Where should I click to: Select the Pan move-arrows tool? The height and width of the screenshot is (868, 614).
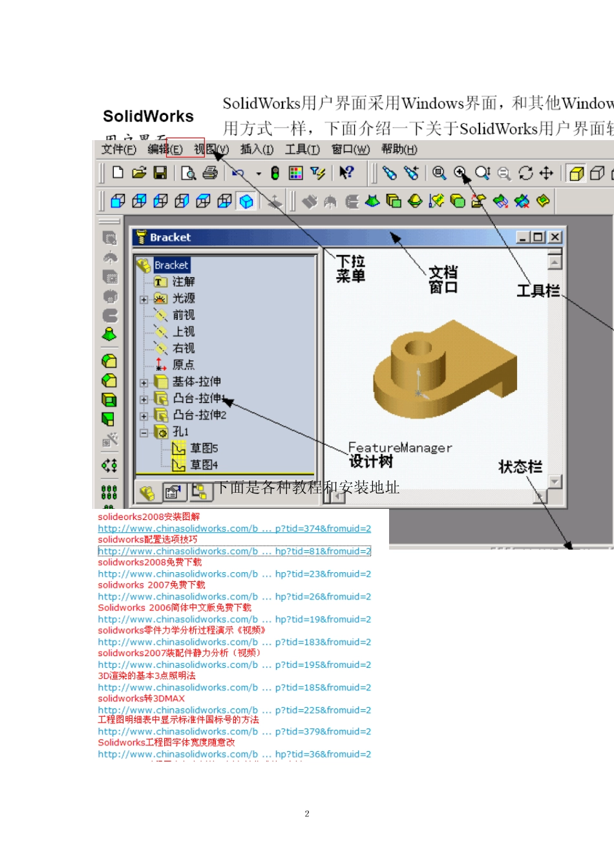coord(546,172)
